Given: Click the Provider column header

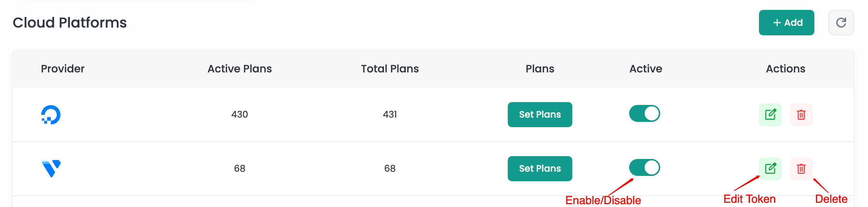Looking at the screenshot, I should tap(63, 69).
